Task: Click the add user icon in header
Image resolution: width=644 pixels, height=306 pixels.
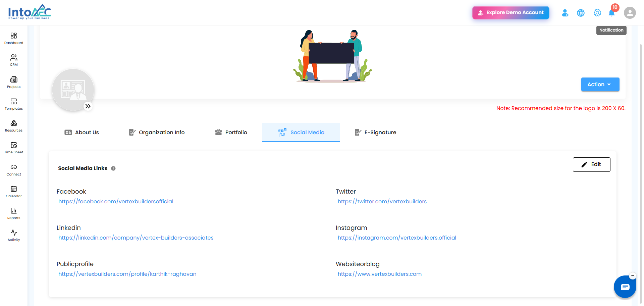Action: coord(565,13)
